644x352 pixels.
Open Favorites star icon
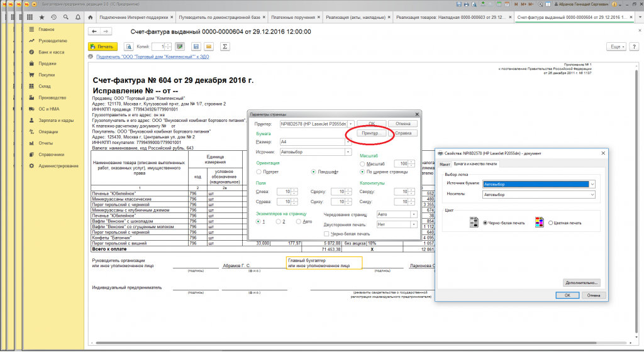tap(42, 17)
